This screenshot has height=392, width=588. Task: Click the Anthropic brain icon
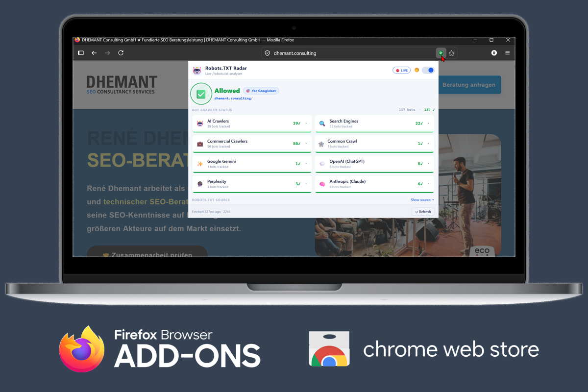click(322, 184)
